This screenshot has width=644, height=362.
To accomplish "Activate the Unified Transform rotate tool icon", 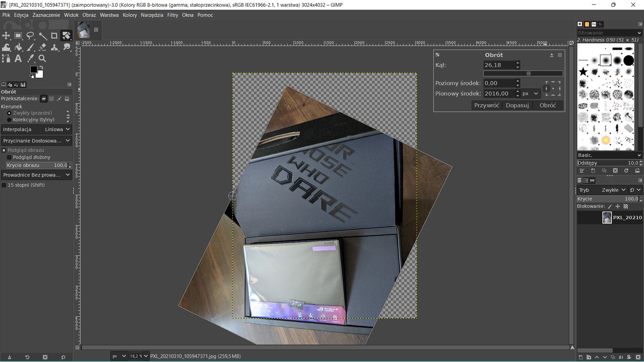I will coord(66,36).
